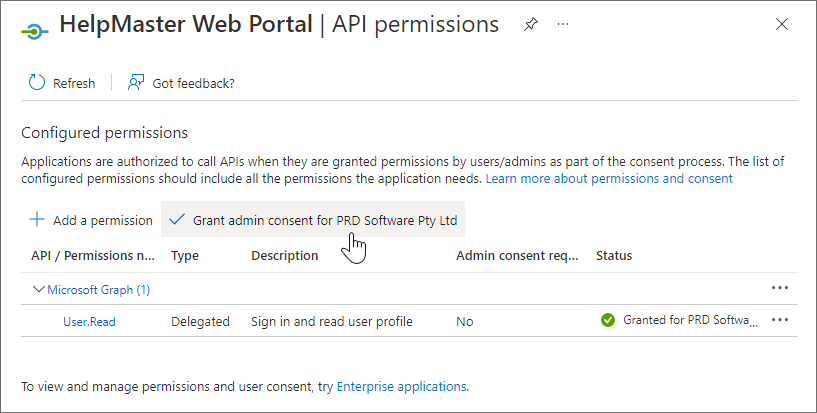Grant admin consent for PRD Software Pty Ltd
The height and width of the screenshot is (413, 817).
tap(313, 220)
